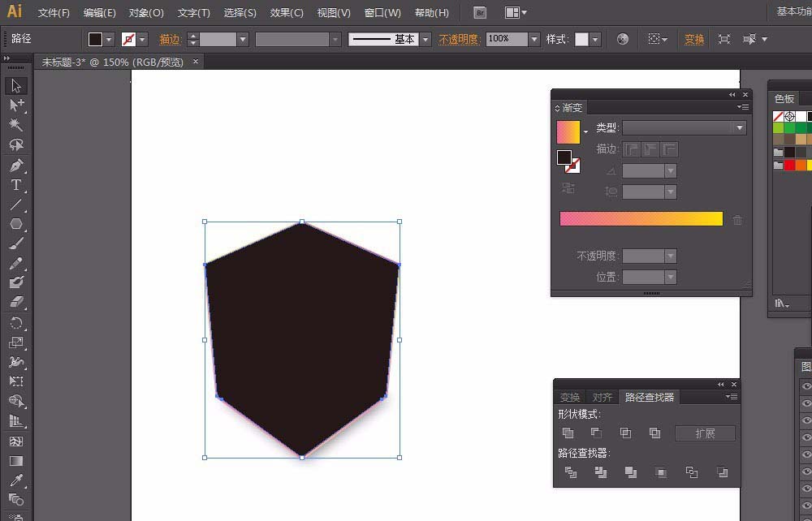The width and height of the screenshot is (812, 521).
Task: Pick the Eraser tool
Action: click(x=16, y=302)
